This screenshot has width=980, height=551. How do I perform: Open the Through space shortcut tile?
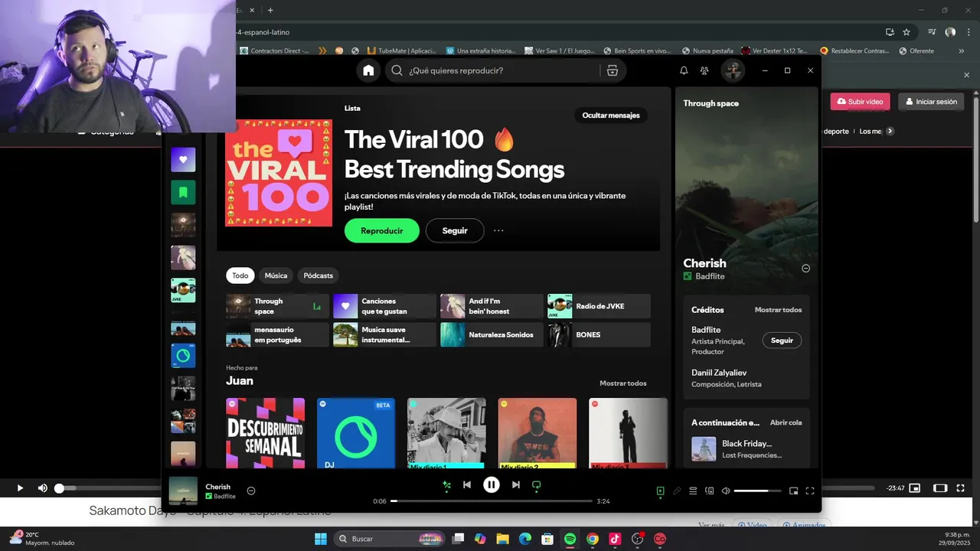277,306
